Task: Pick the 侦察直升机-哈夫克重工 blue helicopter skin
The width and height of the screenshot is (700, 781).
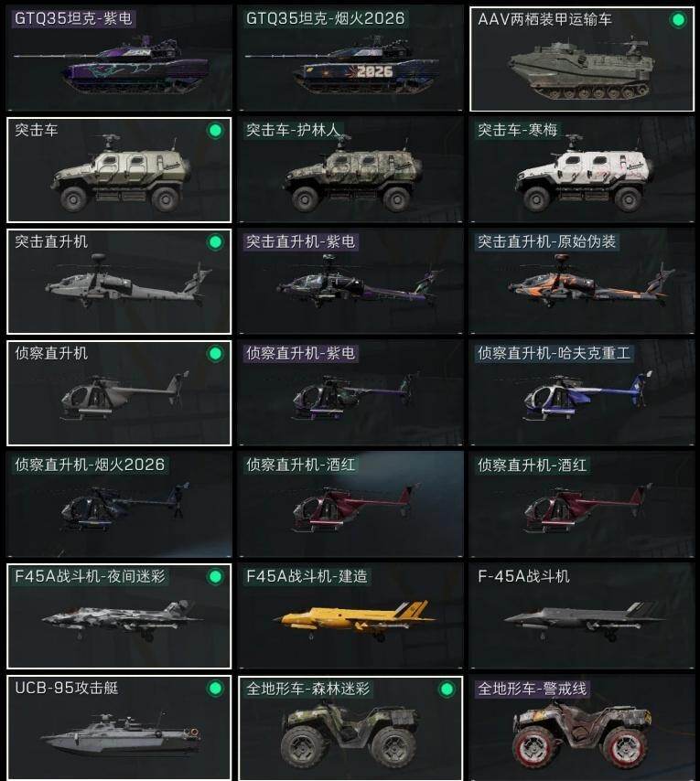Action: 582,393
